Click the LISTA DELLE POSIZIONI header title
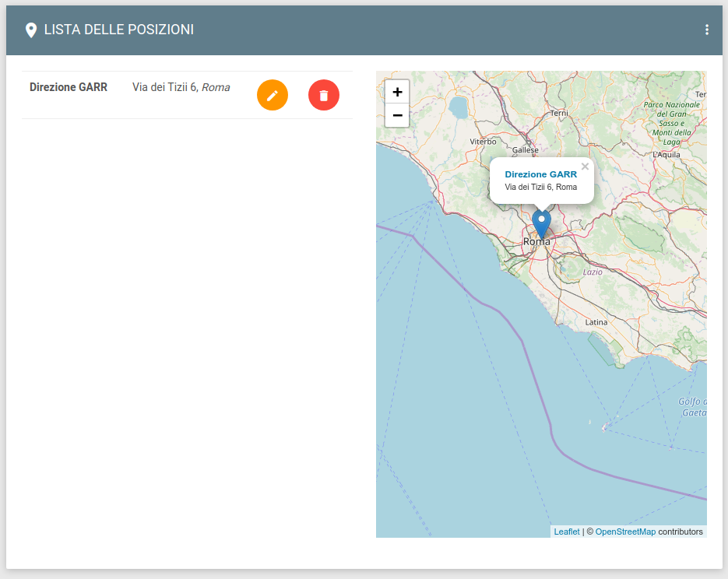This screenshot has width=728, height=579. pyautogui.click(x=119, y=30)
